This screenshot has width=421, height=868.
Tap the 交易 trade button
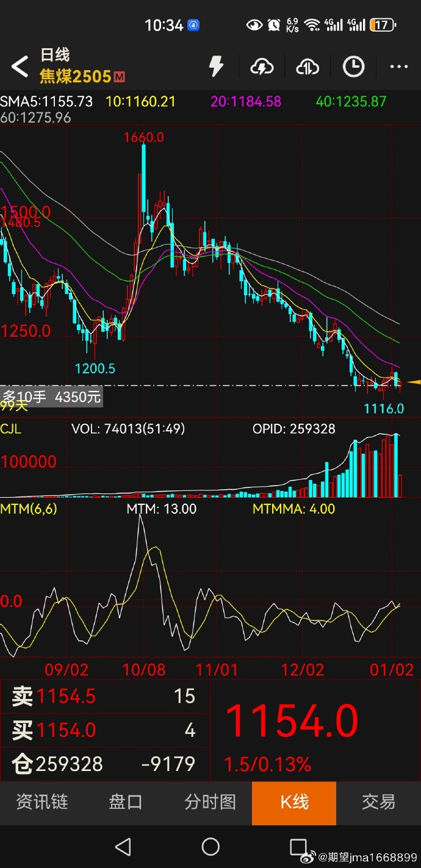378,802
